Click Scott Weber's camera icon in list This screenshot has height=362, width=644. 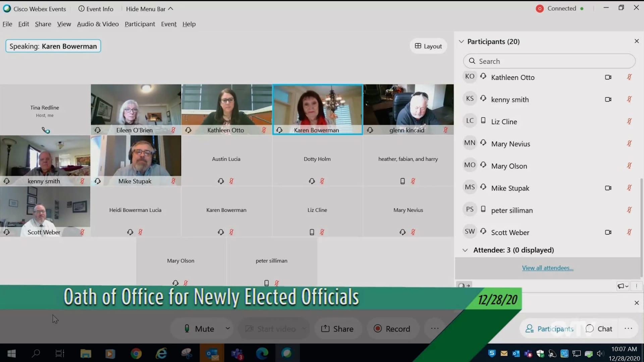point(608,232)
